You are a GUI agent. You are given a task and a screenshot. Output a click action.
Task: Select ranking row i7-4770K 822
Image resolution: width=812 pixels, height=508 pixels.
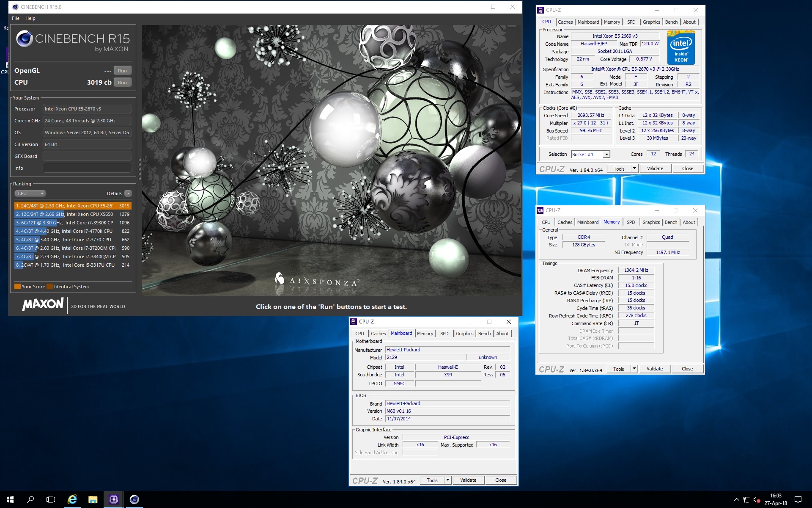(73, 231)
